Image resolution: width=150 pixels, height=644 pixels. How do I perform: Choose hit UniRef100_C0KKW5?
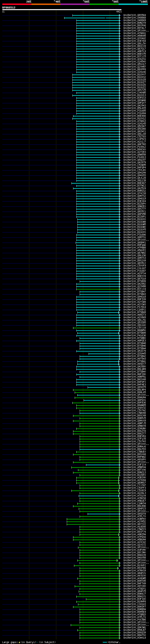pos(135,93)
